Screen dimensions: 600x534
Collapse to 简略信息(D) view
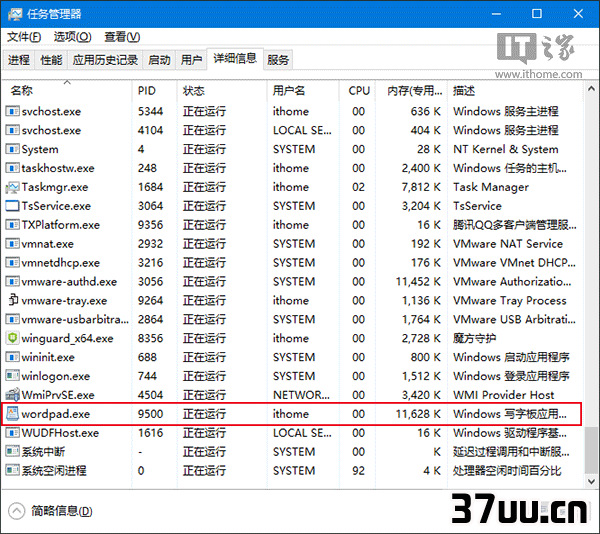pos(51,511)
